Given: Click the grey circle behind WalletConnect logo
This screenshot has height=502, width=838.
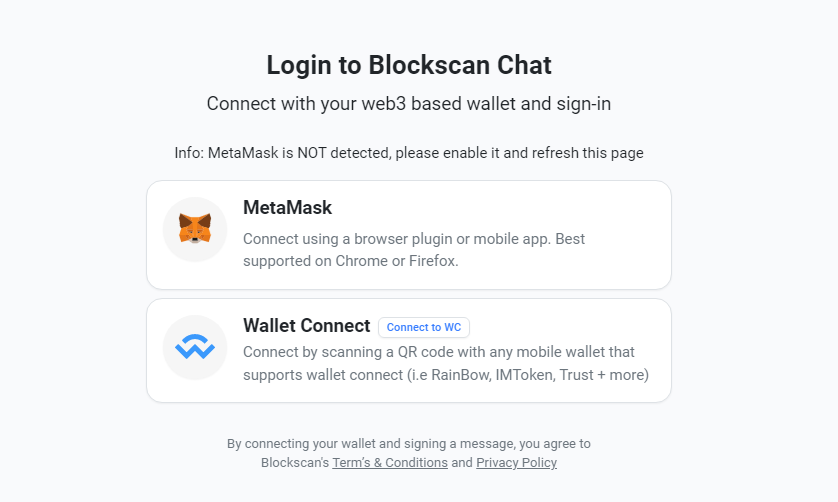Looking at the screenshot, I should [173, 331].
